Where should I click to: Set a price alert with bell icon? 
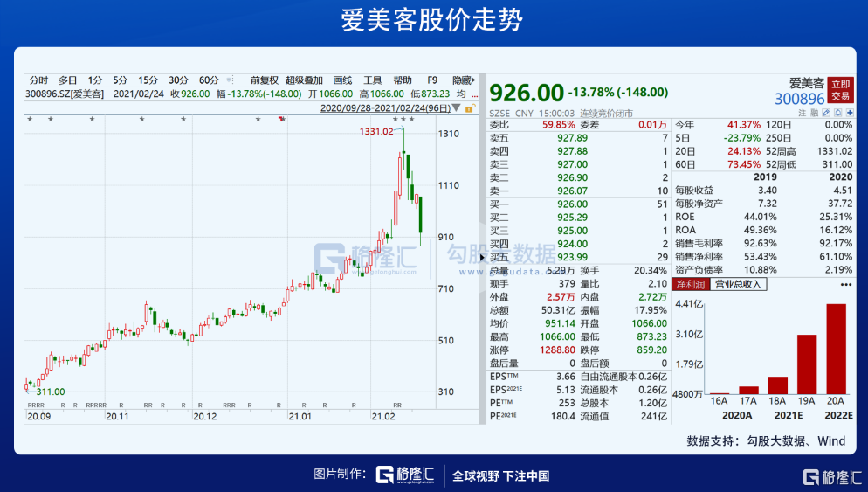pyautogui.click(x=838, y=113)
